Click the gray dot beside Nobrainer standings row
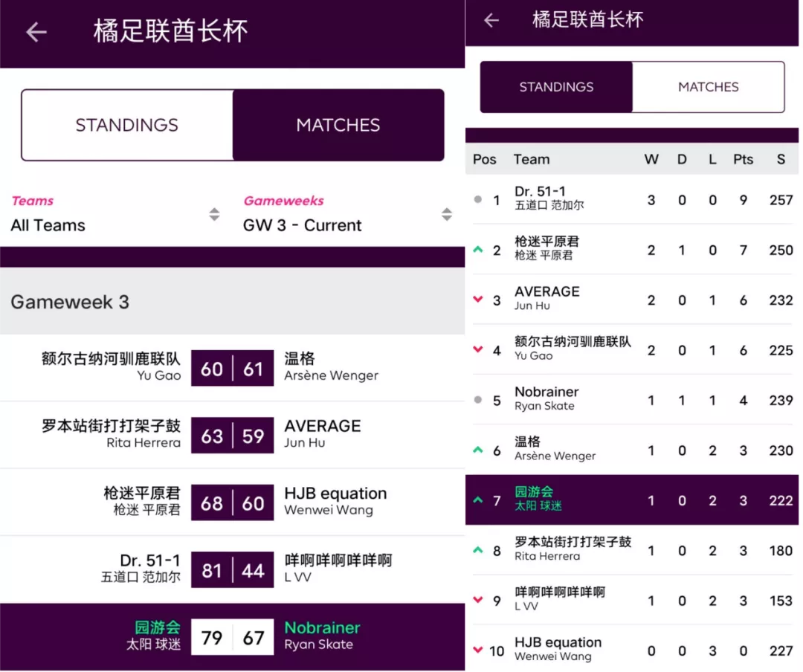This screenshot has height=672, width=803. [x=478, y=400]
